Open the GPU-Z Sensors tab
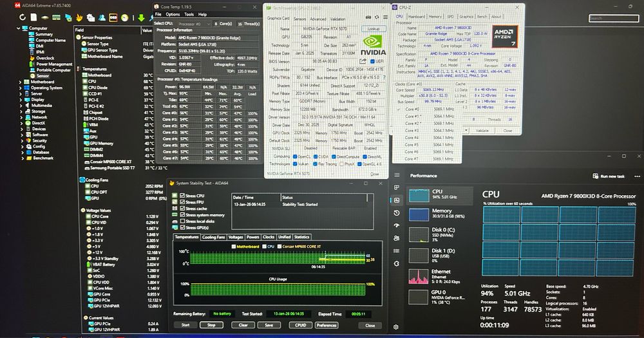The width and height of the screenshot is (644, 338). 299,19
